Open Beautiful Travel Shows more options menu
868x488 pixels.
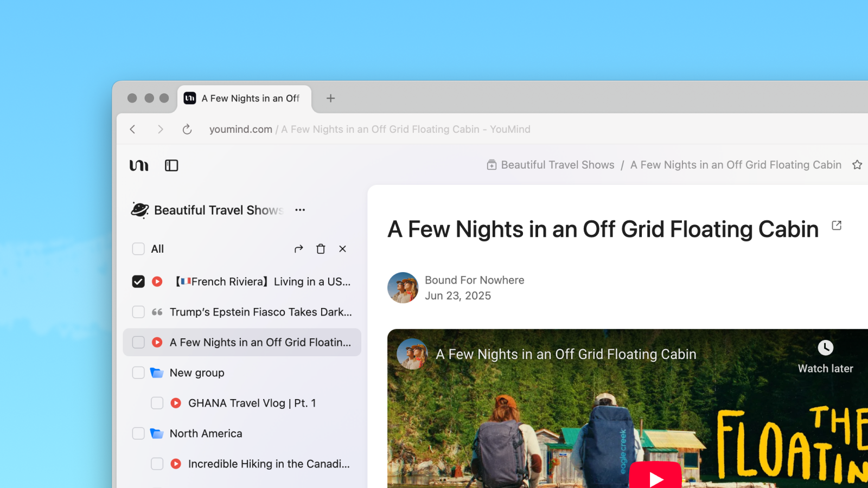pyautogui.click(x=300, y=210)
